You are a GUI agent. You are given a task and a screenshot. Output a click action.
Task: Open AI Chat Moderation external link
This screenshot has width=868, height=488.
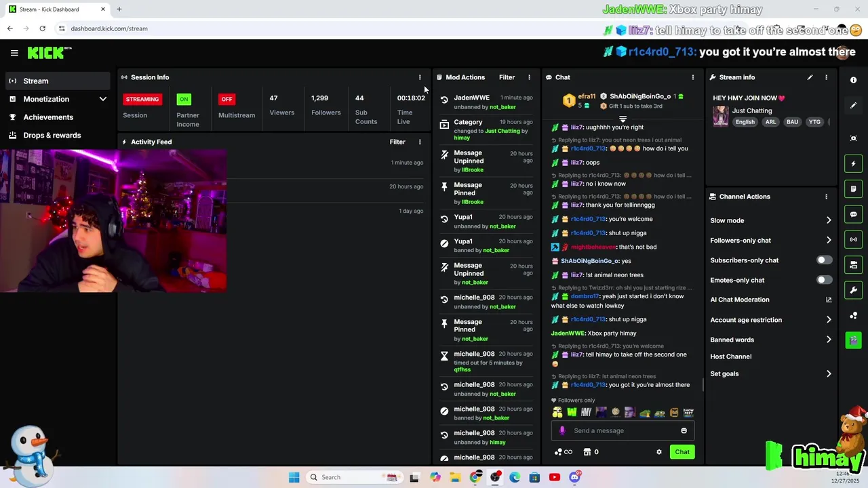click(x=829, y=300)
